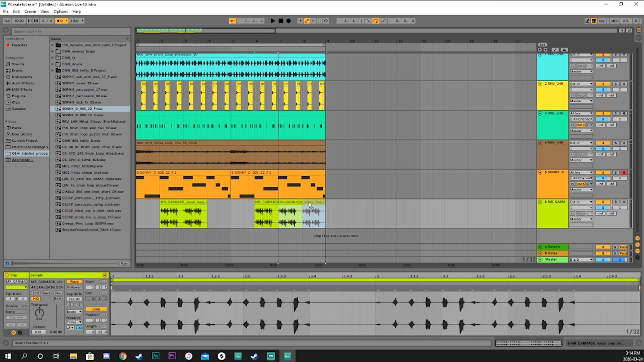Screen dimensions: 644x362
Task: Open the Key map mode switch
Action: pyautogui.click(x=601, y=21)
